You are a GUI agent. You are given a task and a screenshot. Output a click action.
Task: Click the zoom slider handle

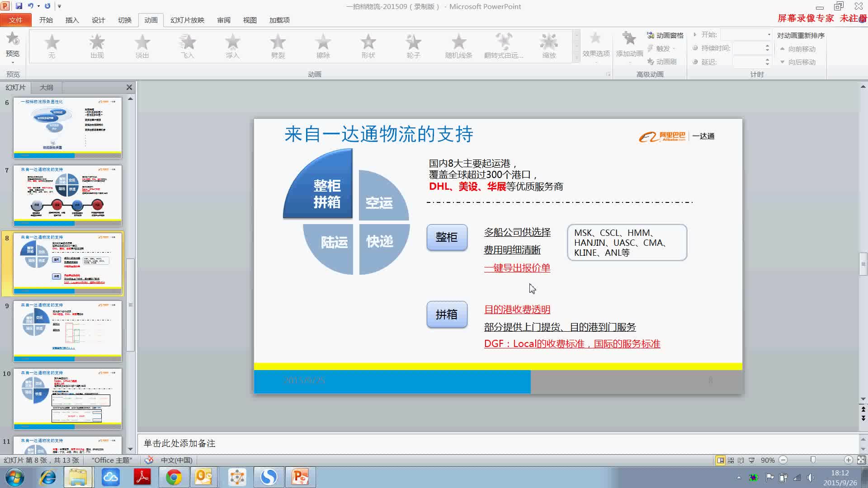coord(813,460)
